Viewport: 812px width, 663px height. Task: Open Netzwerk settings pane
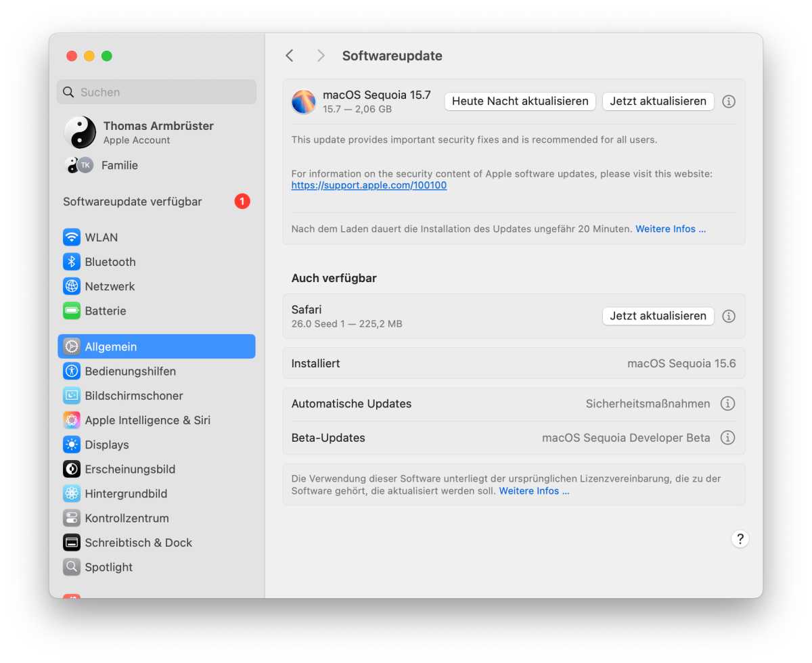156,286
